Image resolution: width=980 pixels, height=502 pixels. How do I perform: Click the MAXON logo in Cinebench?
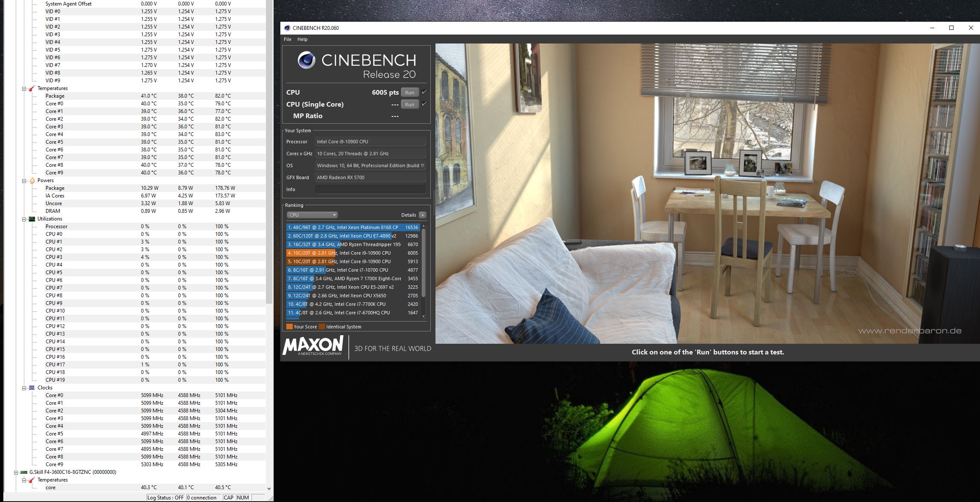313,346
